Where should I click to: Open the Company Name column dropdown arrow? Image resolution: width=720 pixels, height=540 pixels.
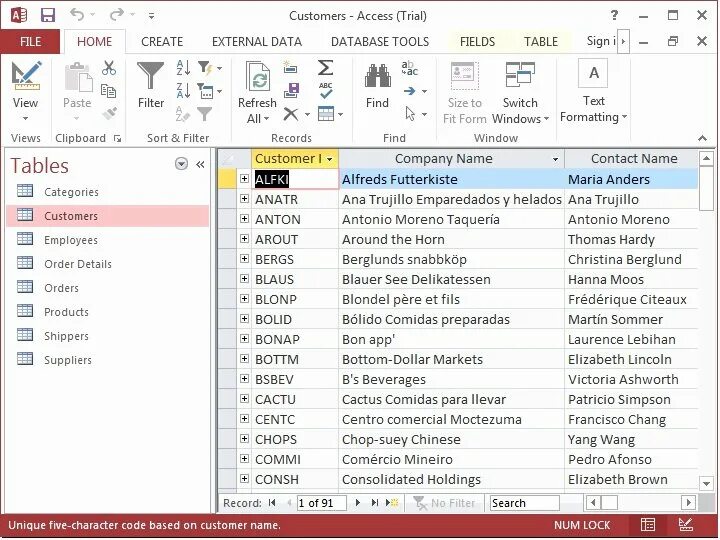555,159
